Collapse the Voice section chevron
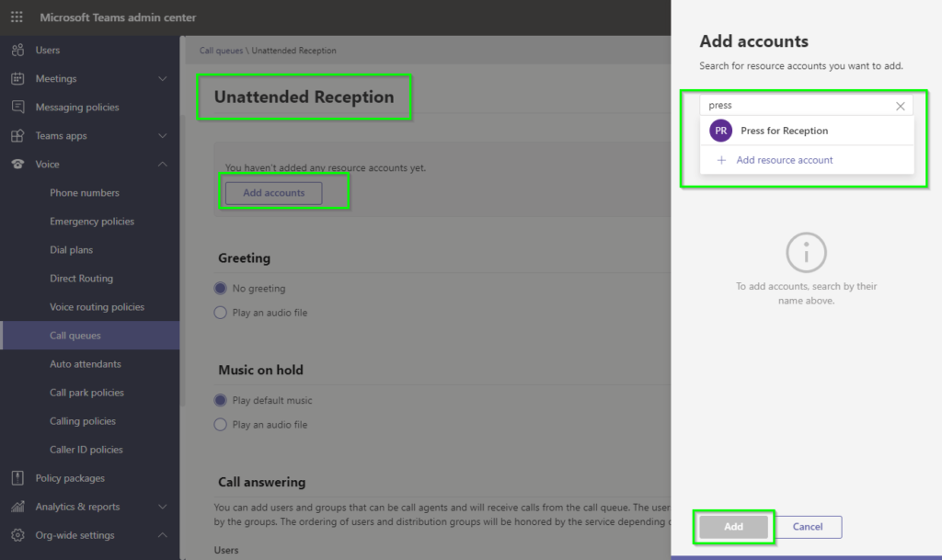Viewport: 942px width, 560px height. [x=163, y=165]
